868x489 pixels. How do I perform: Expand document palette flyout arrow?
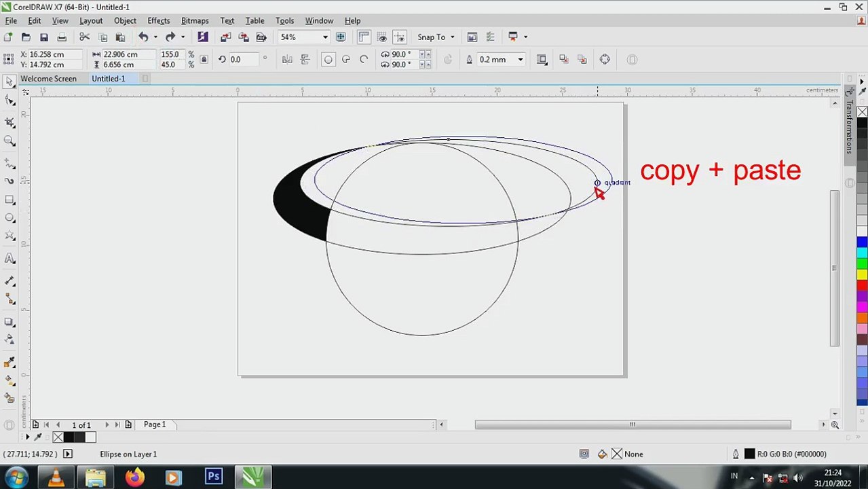[27, 437]
